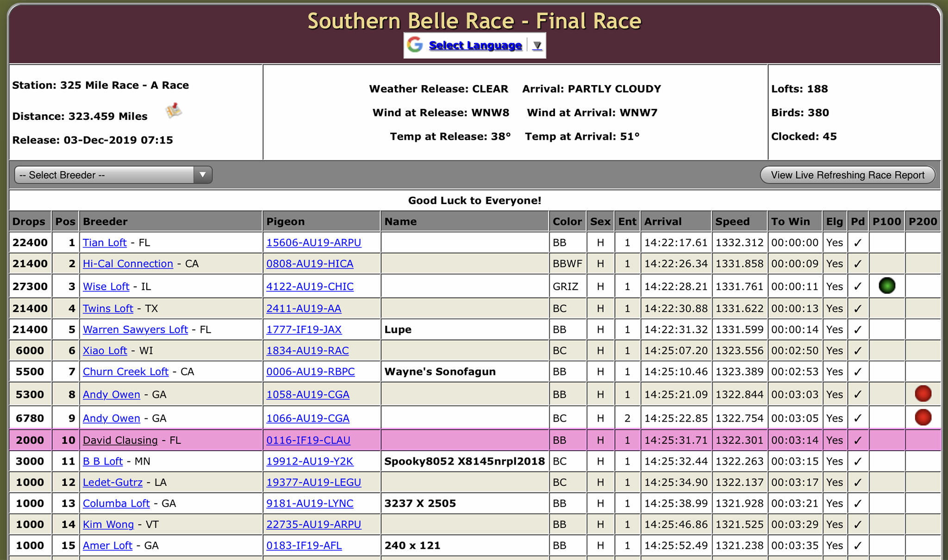
Task: Click the Pd checkmark in Tian Loft row
Action: tap(858, 243)
